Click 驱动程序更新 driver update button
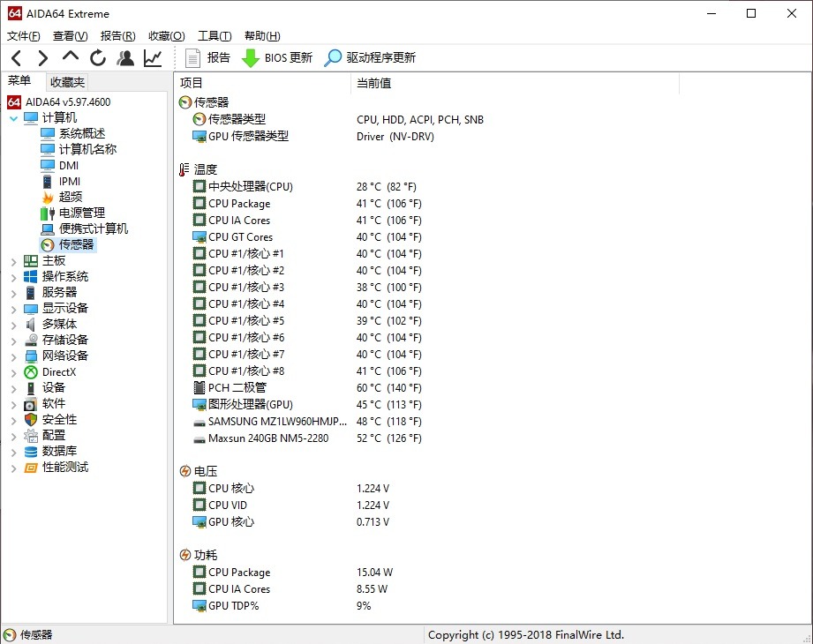Viewport: 813px width, 644px height. click(x=370, y=58)
